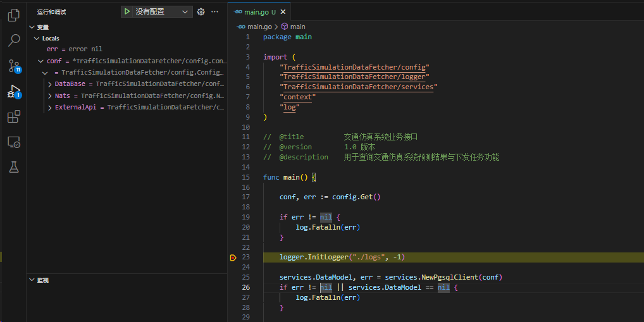Expand the DataBase variable node
Screen dimensions: 644x322
click(x=50, y=84)
